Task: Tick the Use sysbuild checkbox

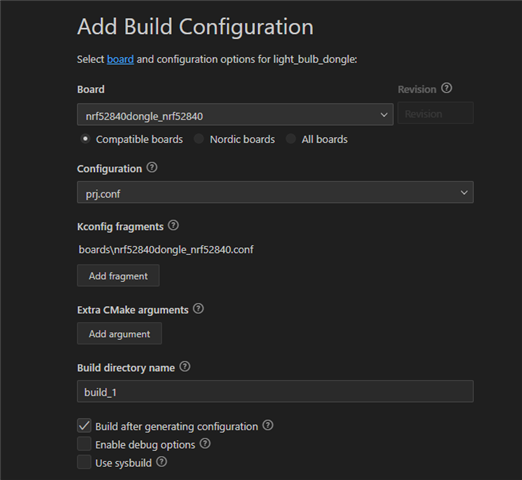Action: (84, 462)
